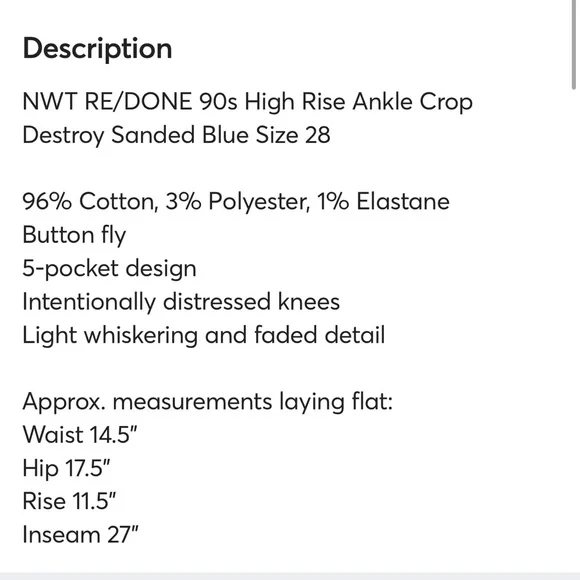Click the words Ankle Crop in title
Screen dimensions: 580x580
pyautogui.click(x=412, y=101)
